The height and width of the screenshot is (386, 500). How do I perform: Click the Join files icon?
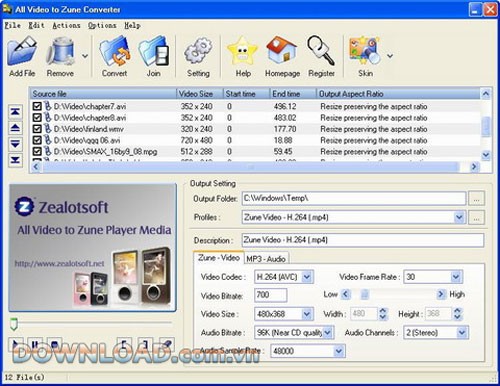(154, 51)
